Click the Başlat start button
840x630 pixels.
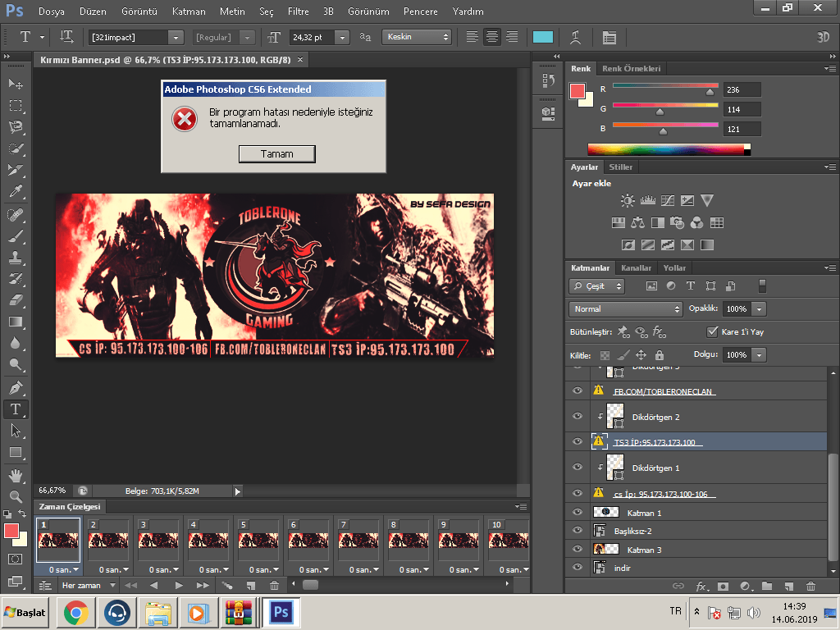[x=25, y=612]
